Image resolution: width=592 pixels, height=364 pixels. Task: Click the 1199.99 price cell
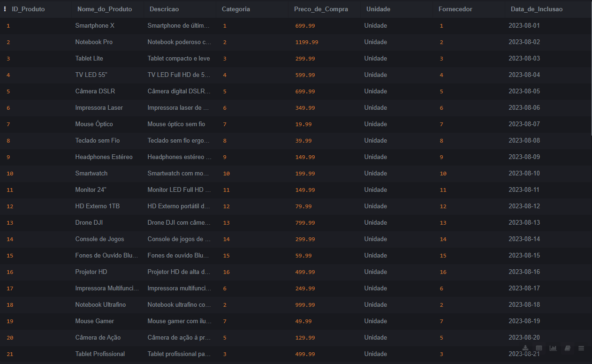pos(307,42)
